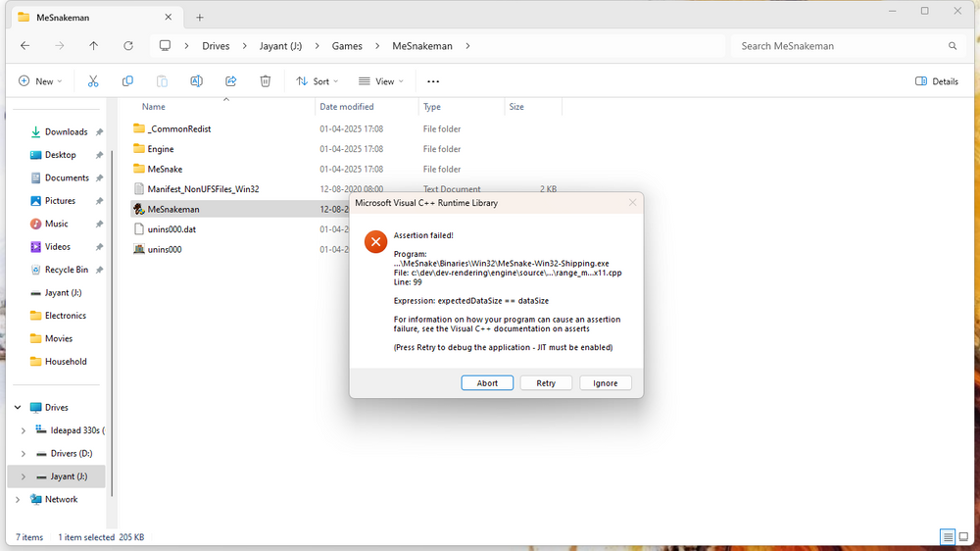Click the Ignore button
Screen dimensions: 980x551
pyautogui.click(x=605, y=382)
